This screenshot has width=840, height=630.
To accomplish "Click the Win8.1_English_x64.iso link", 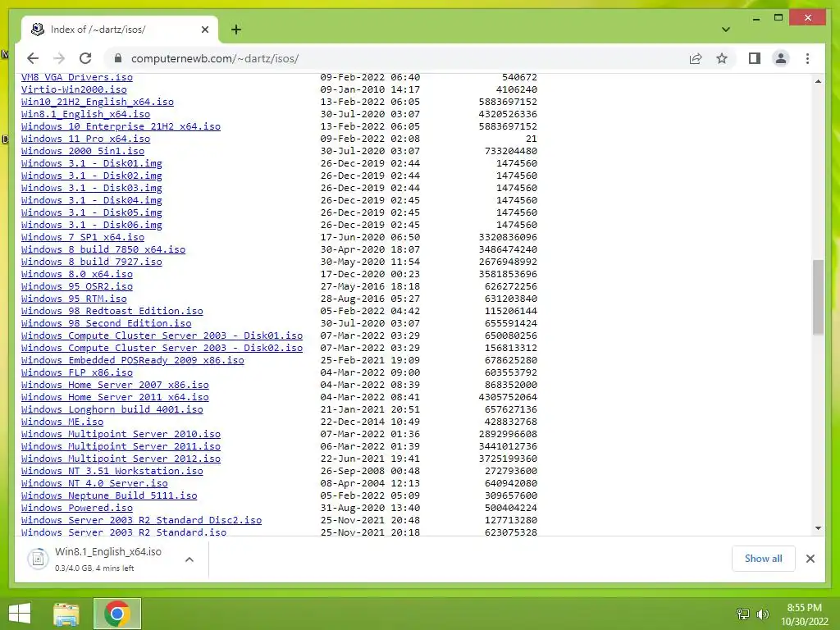I will 85,114.
